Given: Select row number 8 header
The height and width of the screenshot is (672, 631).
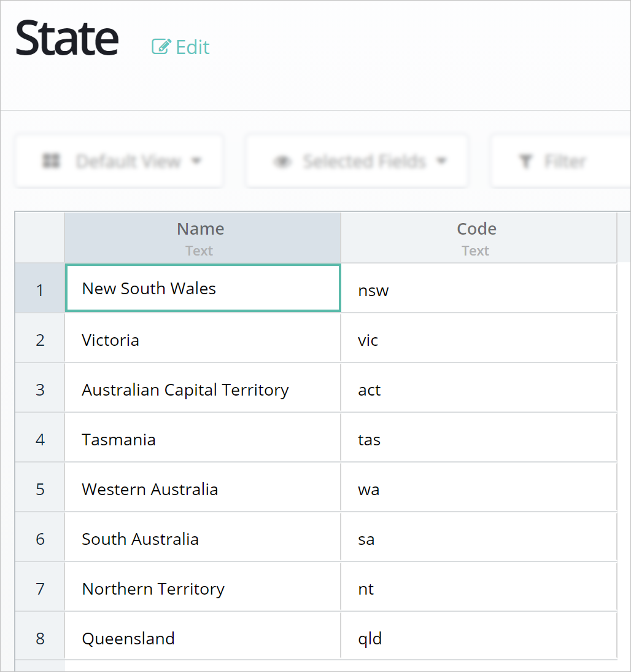Looking at the screenshot, I should (41, 639).
